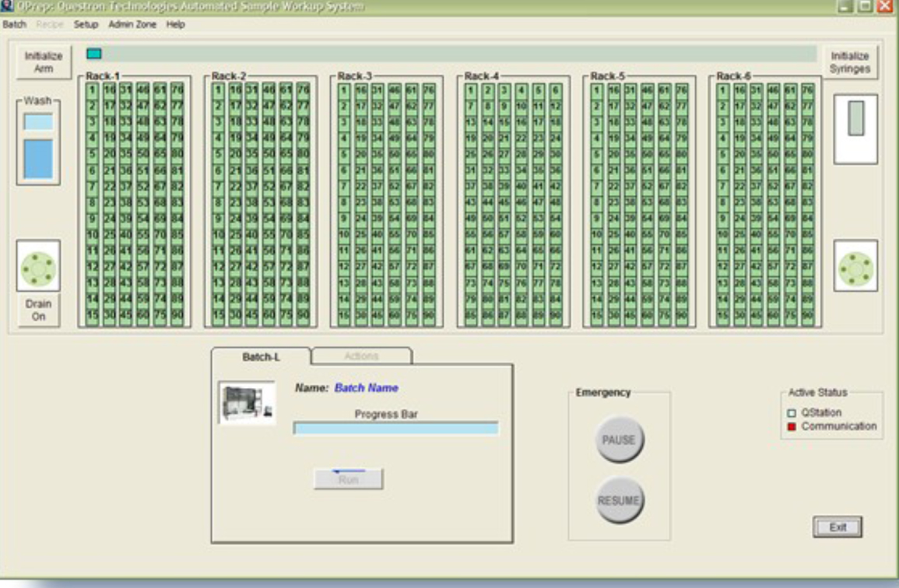Click the Initialize Arm button
Screen dimensions: 899x588
coord(44,62)
